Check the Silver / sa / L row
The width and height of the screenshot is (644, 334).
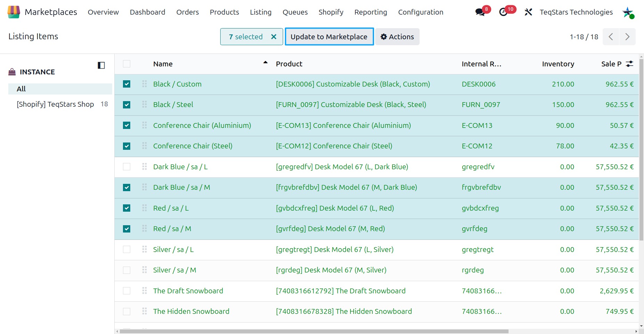[127, 250]
